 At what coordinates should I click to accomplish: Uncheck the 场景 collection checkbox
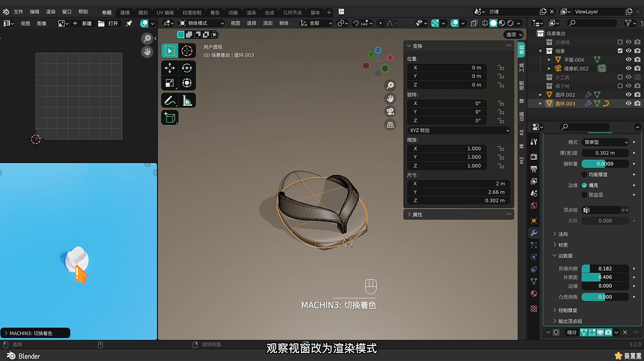pyautogui.click(x=620, y=51)
